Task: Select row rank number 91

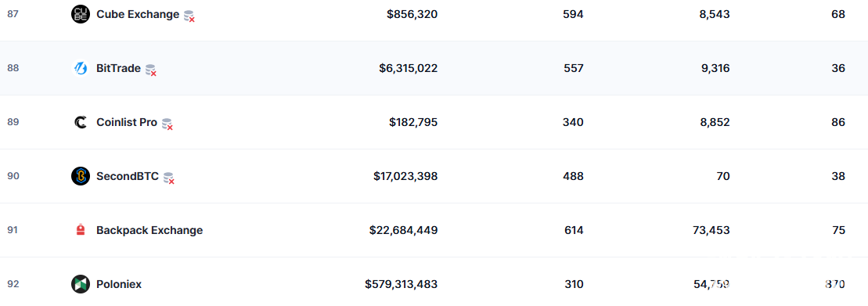Action: [x=13, y=230]
